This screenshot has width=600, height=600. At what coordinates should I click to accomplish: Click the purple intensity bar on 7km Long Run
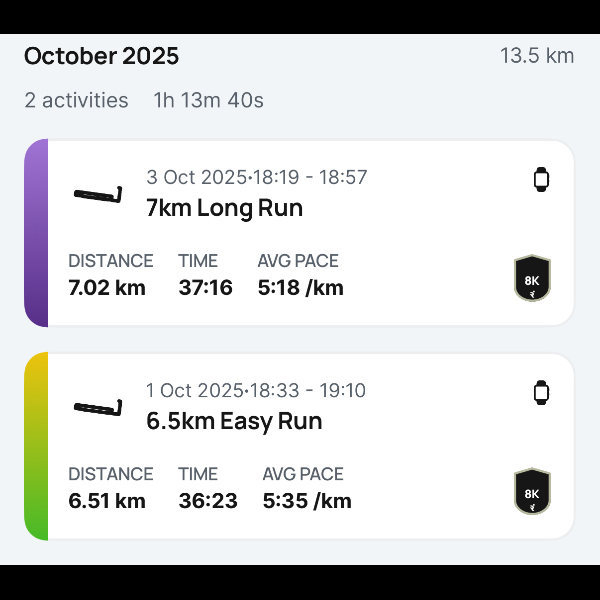[36, 233]
